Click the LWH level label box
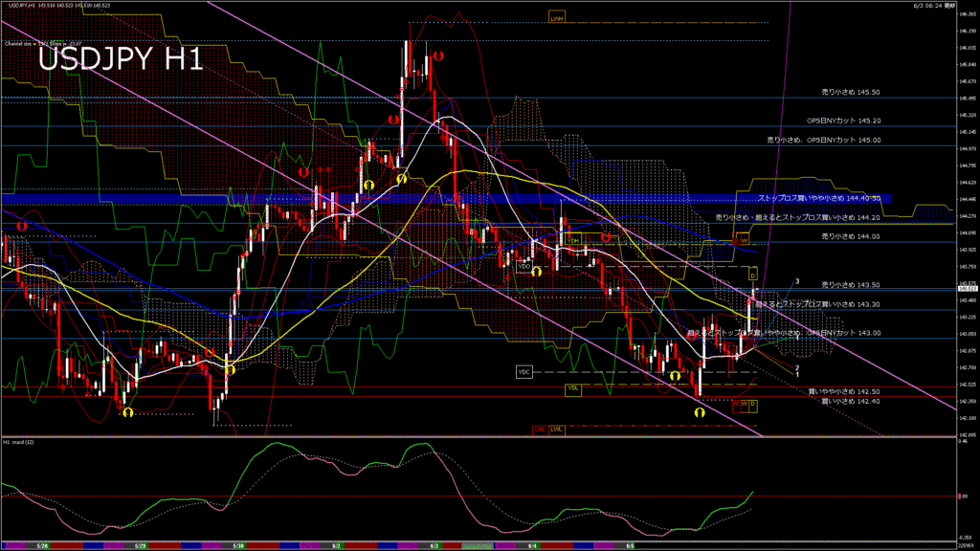The width and height of the screenshot is (980, 551). (556, 17)
